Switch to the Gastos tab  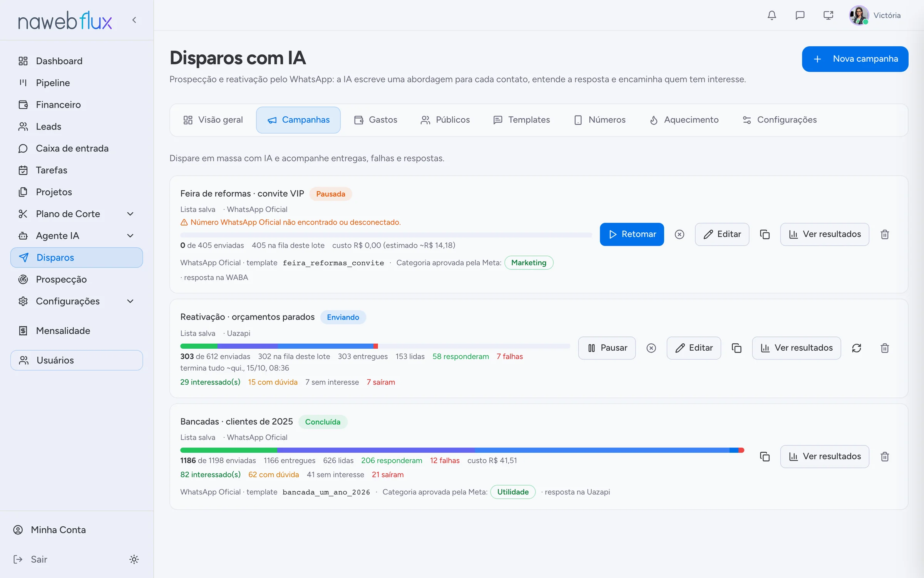coord(375,120)
